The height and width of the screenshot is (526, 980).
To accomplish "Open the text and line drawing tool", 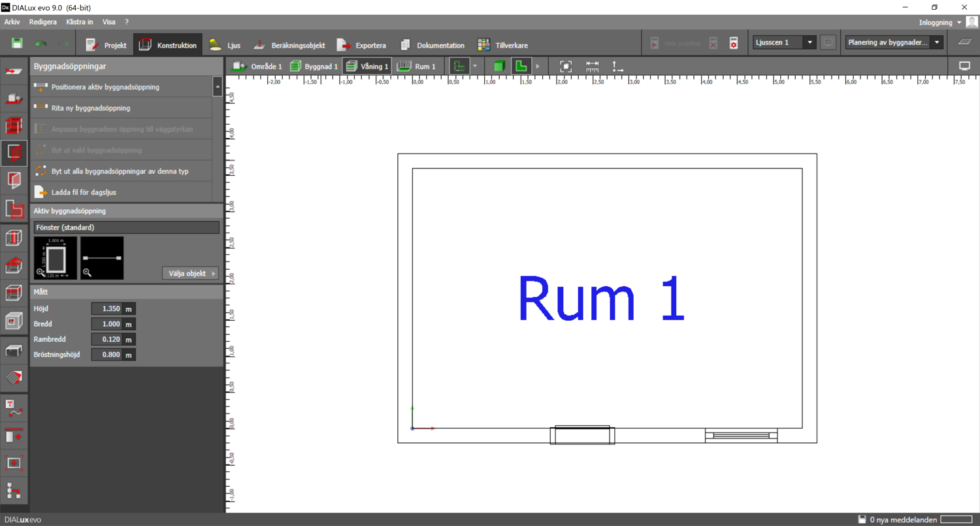I will click(x=14, y=408).
